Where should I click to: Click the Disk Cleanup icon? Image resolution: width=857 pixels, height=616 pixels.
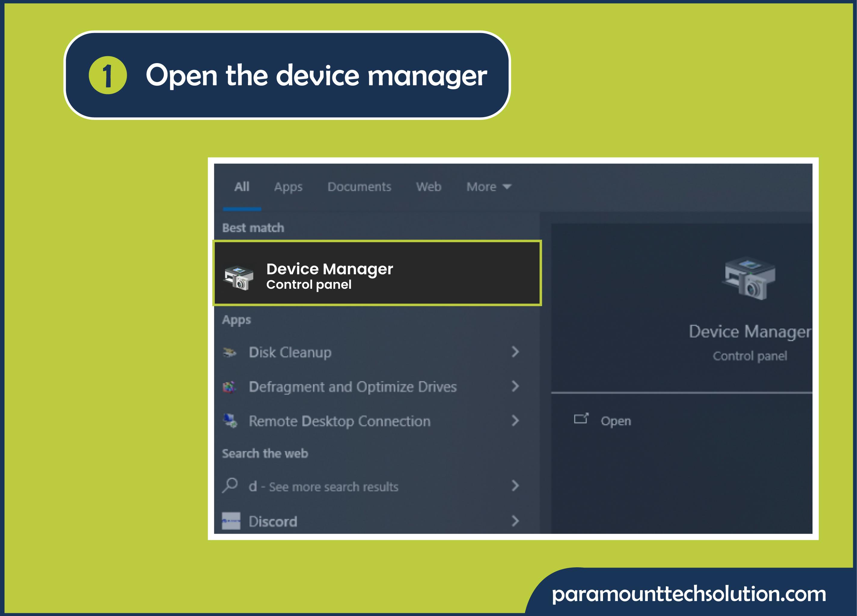(x=229, y=352)
